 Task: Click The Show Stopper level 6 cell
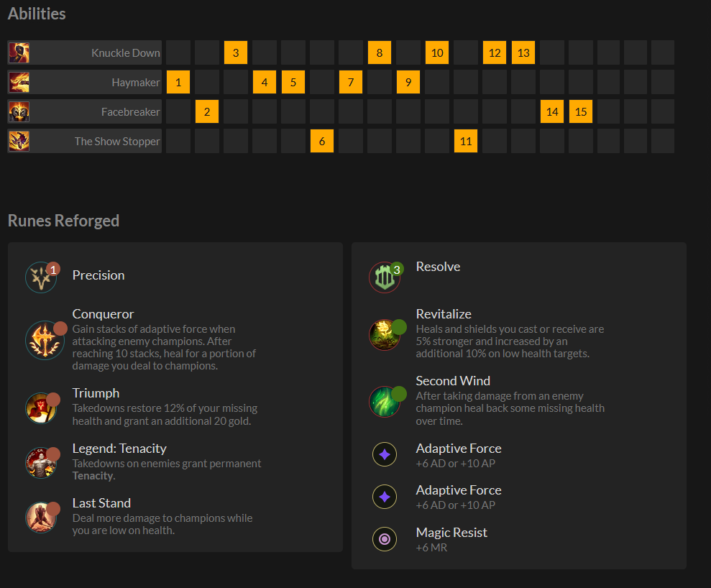click(322, 142)
